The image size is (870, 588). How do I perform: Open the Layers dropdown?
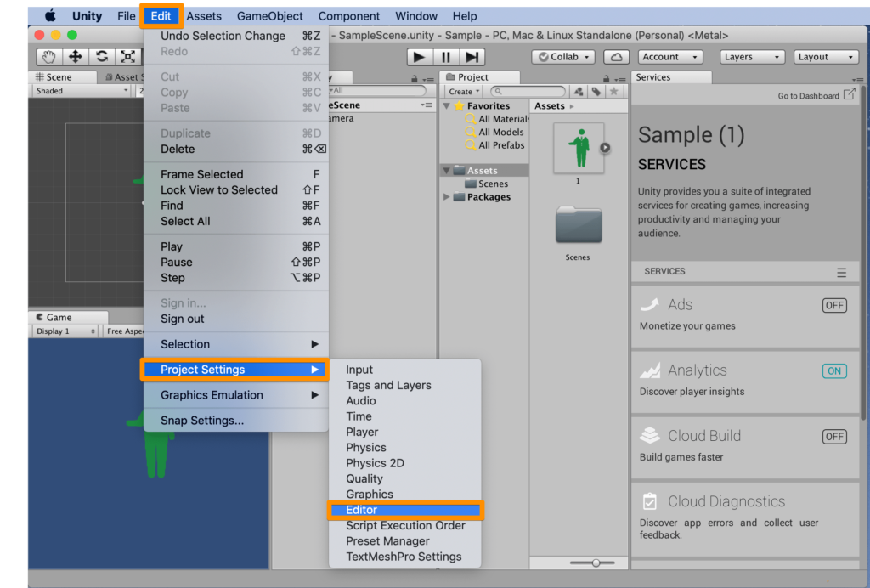(x=752, y=57)
